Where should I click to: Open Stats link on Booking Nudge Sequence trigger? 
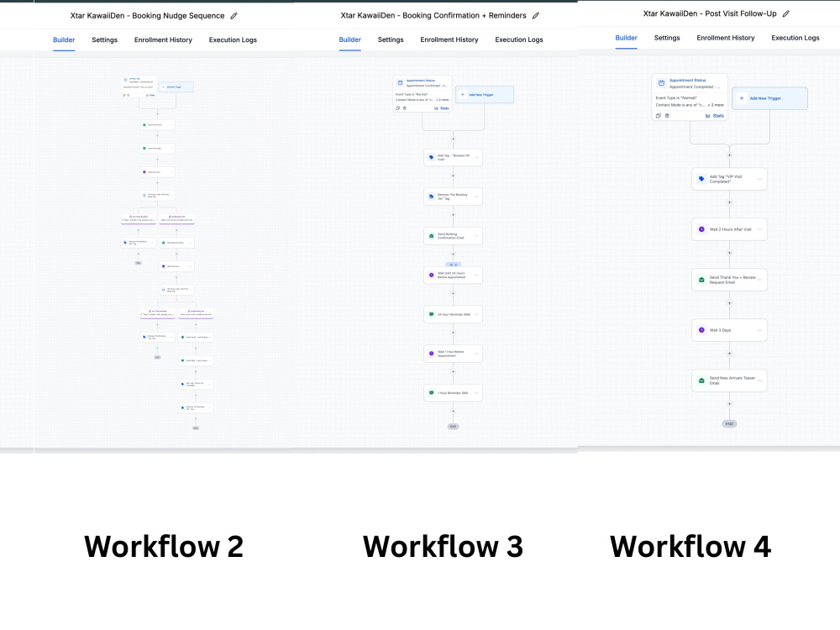pos(150,96)
